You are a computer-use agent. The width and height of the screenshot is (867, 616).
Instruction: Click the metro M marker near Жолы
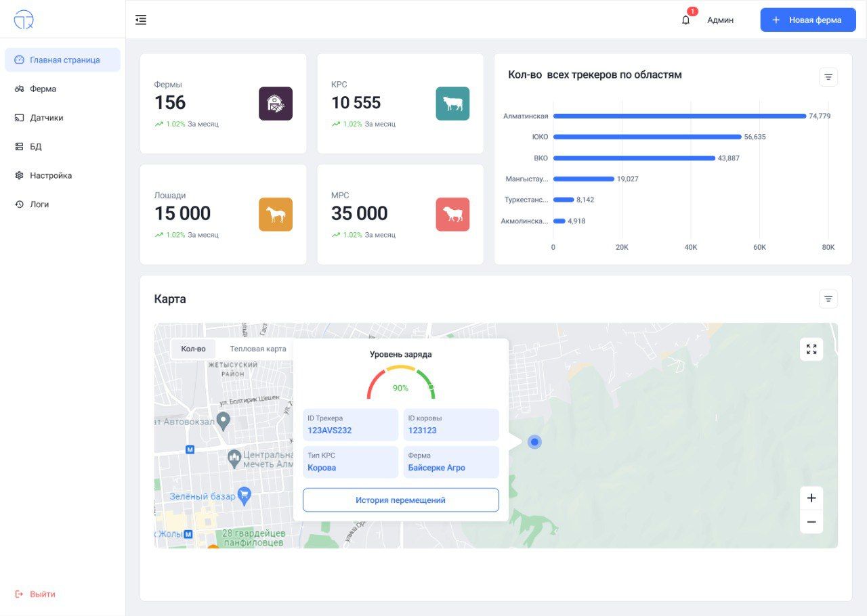click(188, 534)
